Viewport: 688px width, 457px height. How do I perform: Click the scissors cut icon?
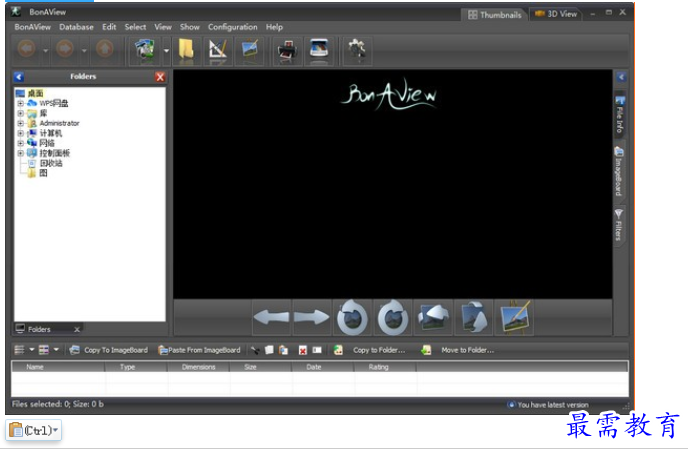(x=255, y=350)
